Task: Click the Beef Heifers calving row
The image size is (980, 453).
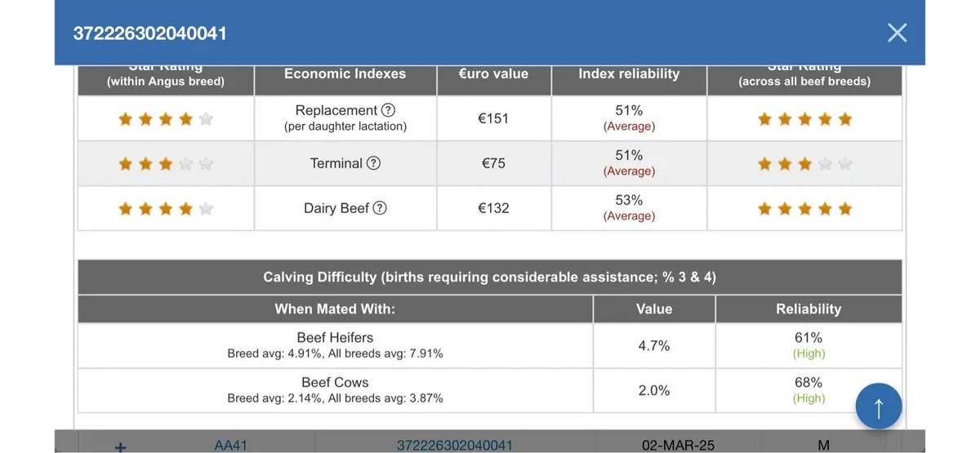Action: point(335,345)
